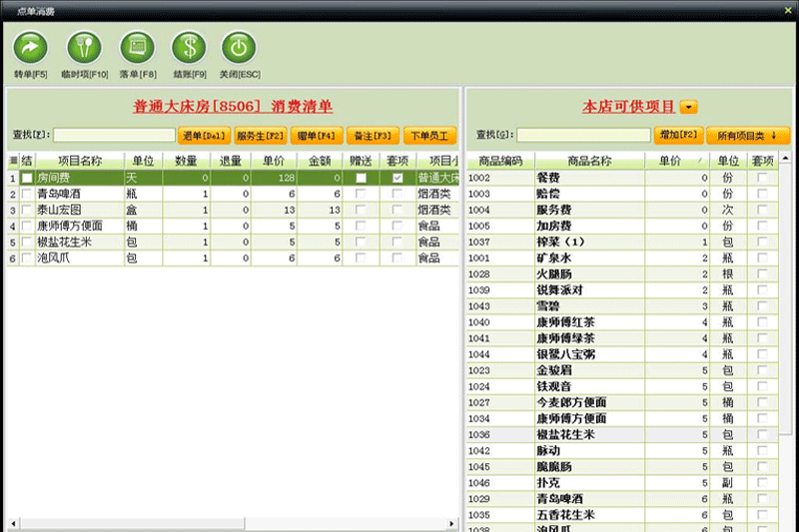Select product 餐费 code 1002
This screenshot has height=532, width=799.
(622, 178)
